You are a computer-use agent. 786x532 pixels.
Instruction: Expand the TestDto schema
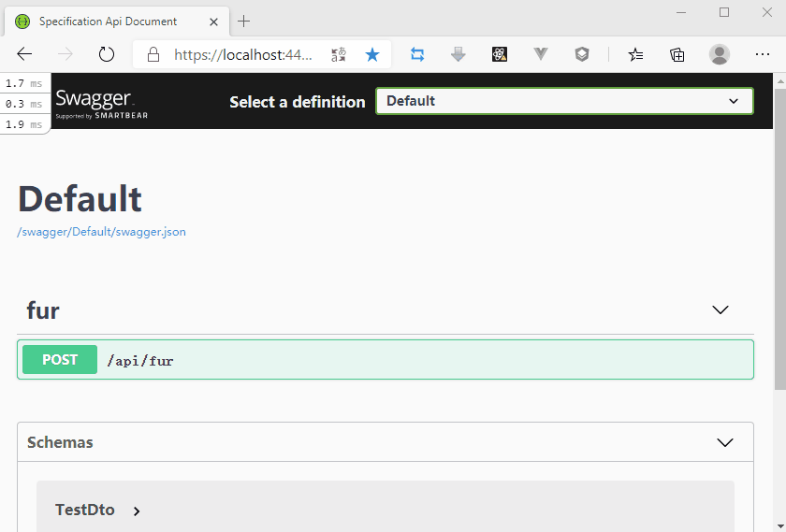tap(137, 510)
